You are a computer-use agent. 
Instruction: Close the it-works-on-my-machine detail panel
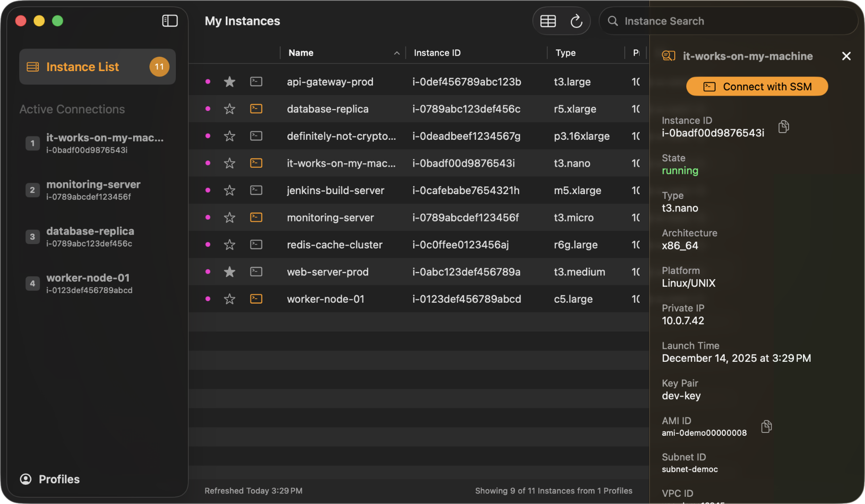846,56
